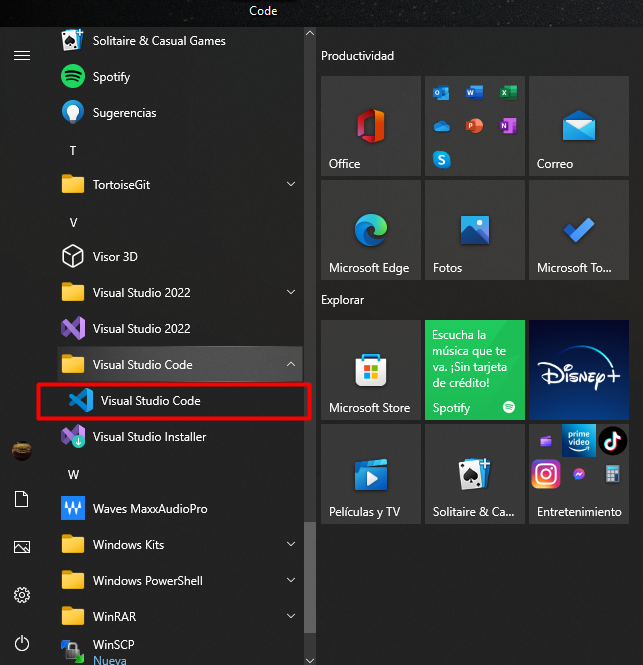Expand the Start hamburger menu

click(x=22, y=55)
